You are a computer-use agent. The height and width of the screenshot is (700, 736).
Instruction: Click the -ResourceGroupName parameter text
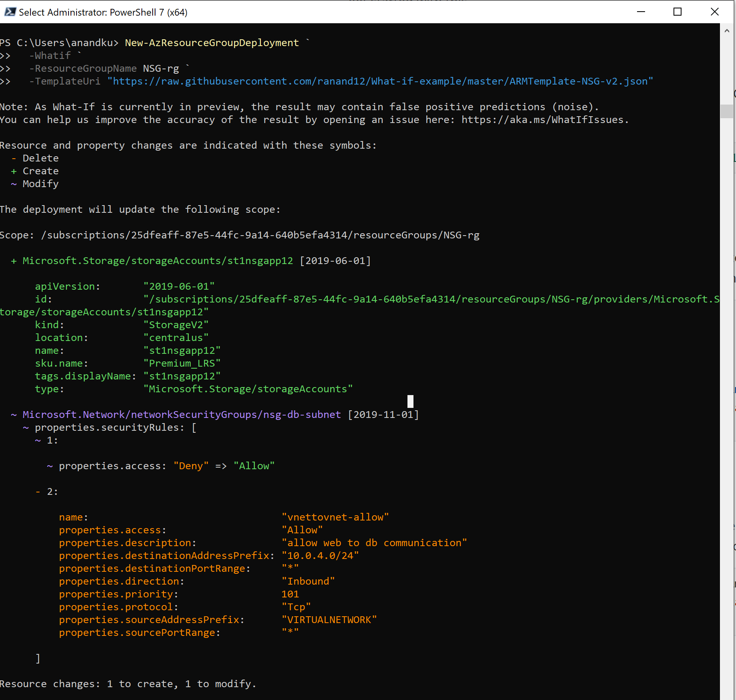83,69
